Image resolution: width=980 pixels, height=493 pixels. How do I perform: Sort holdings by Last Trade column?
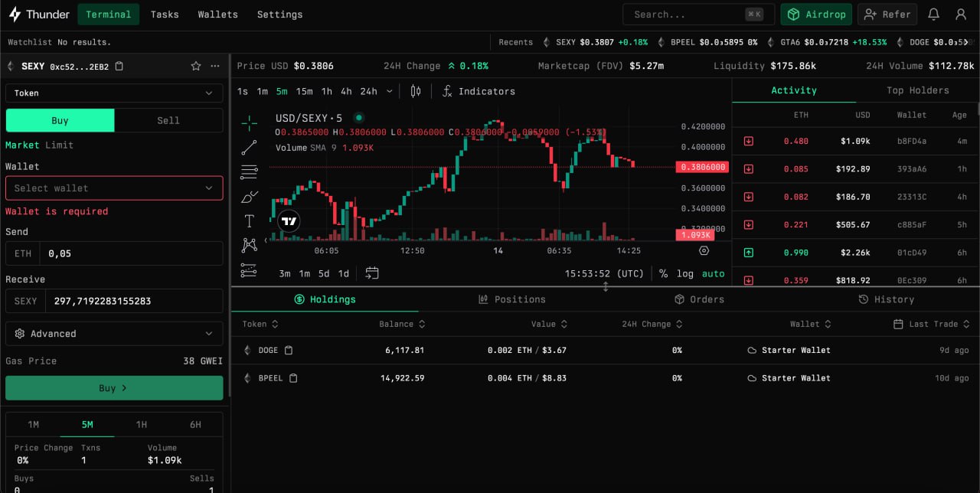point(933,324)
